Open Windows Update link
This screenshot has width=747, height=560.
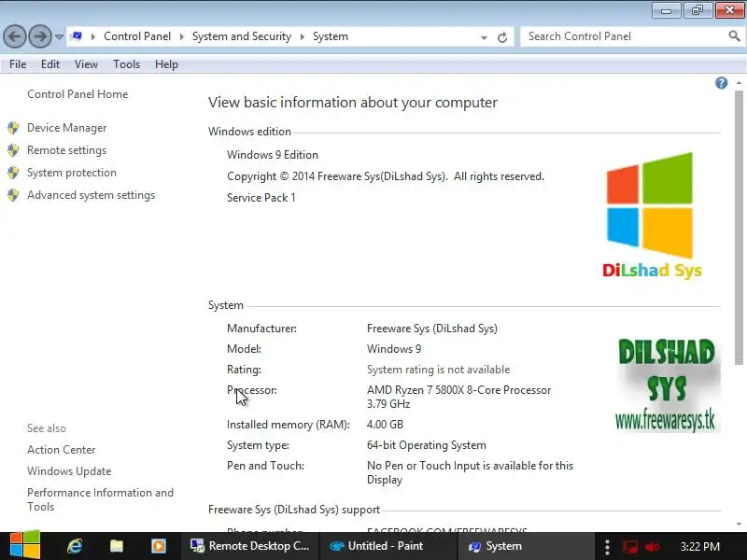tap(69, 471)
